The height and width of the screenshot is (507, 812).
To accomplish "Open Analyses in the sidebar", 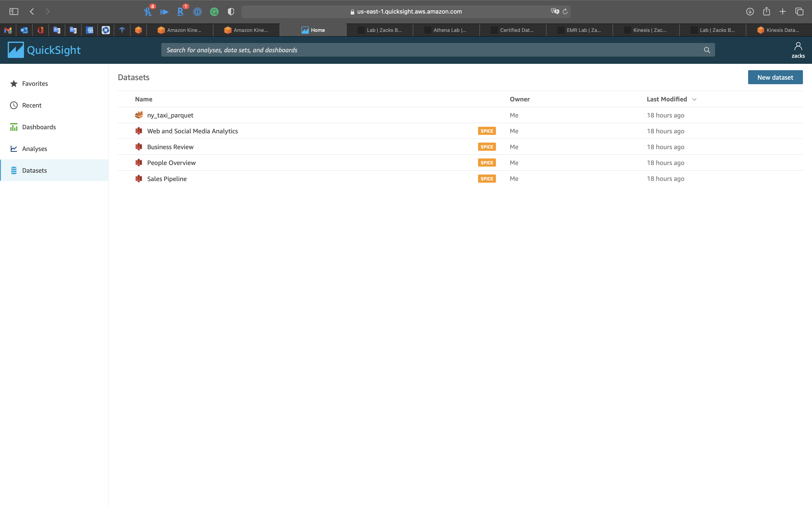I will (35, 148).
